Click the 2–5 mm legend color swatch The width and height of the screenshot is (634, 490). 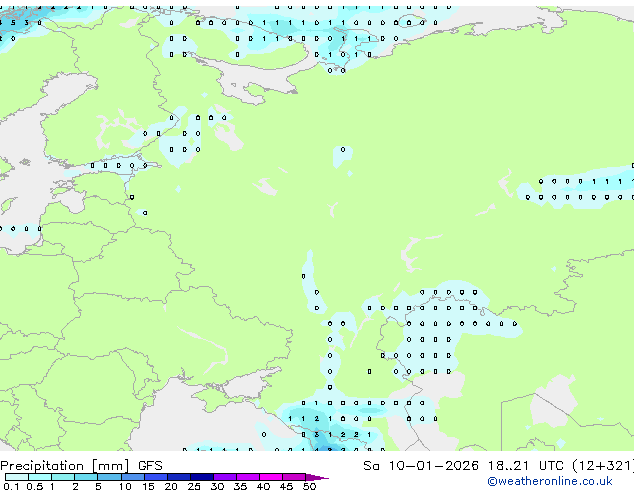[x=86, y=477]
